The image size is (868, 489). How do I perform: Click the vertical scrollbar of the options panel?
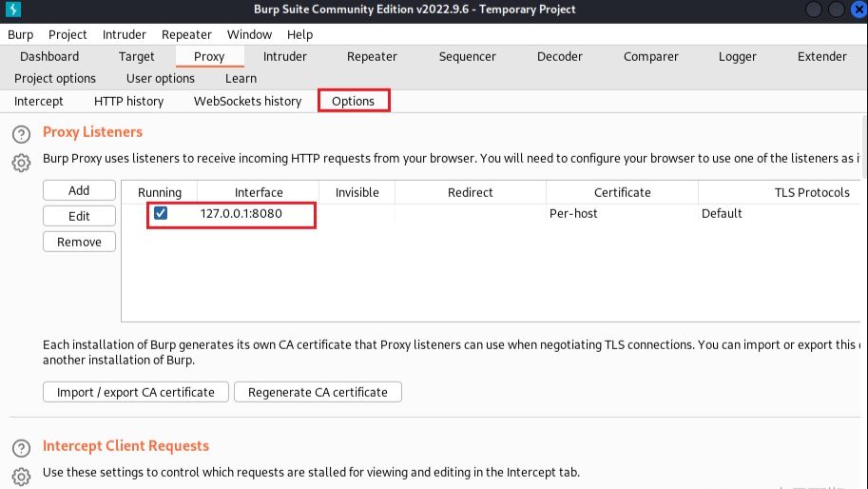click(864, 147)
